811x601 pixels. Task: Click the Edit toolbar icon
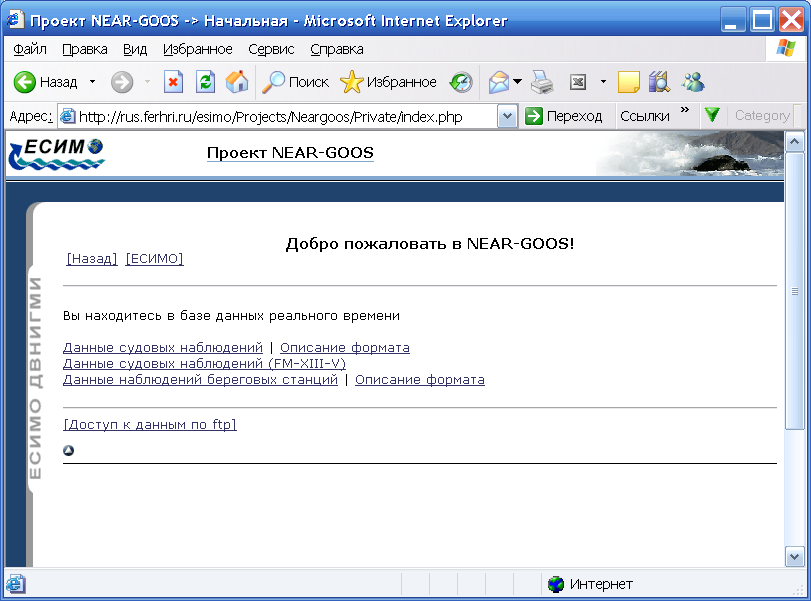click(x=578, y=82)
